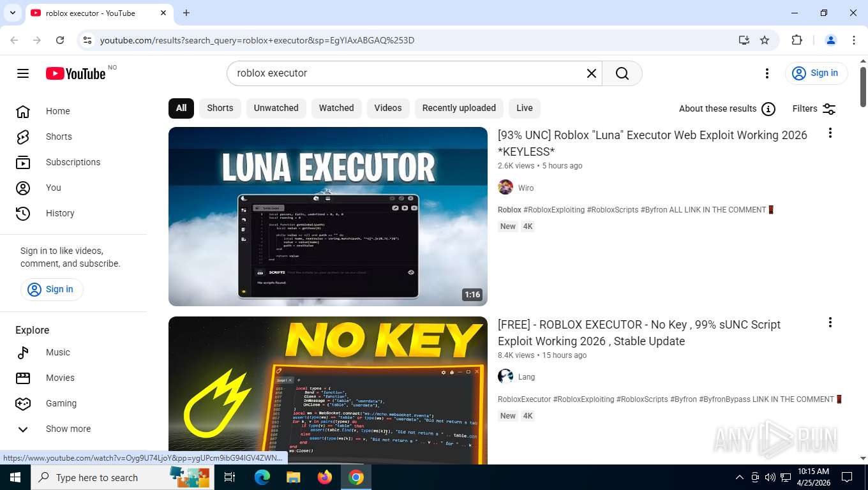Select the Unwatched filter chip
This screenshot has height=490, width=868.
pos(276,108)
